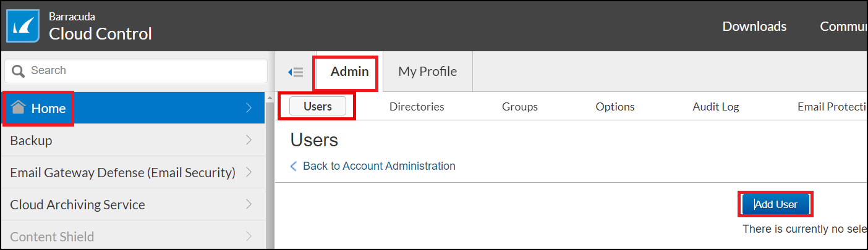The height and width of the screenshot is (250, 868).
Task: Expand the Content Shield chevron
Action: (249, 236)
